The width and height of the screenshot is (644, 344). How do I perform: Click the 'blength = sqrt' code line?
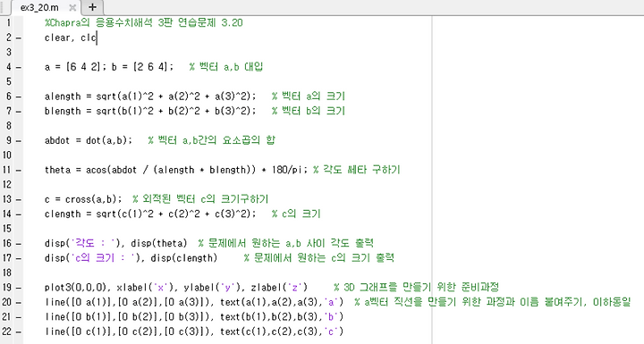point(150,112)
